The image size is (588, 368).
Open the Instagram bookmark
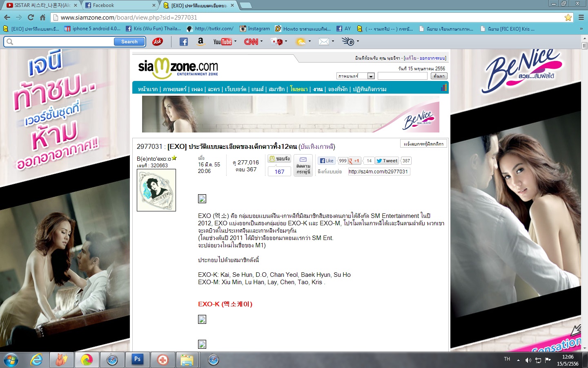(x=254, y=29)
